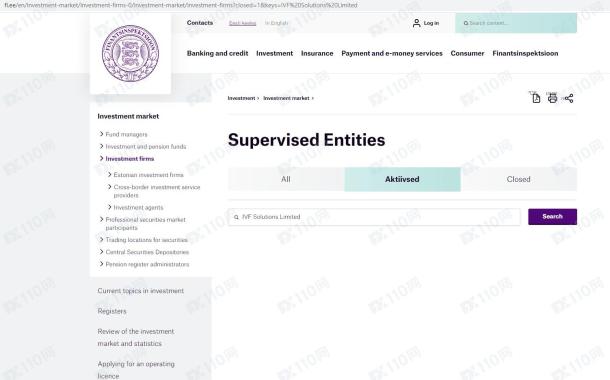Screen dimensions: 610x380
Task: Click the Finantsinspektsioon logo emblem
Action: [x=130, y=54]
